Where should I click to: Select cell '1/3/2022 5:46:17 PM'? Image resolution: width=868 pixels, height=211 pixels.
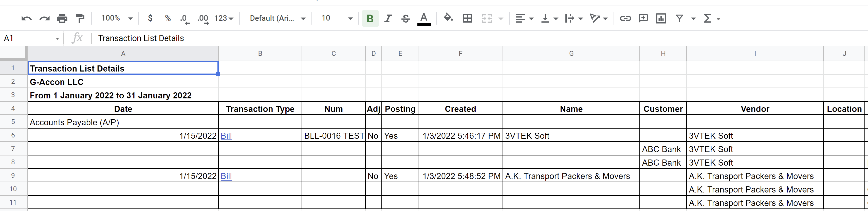(461, 135)
